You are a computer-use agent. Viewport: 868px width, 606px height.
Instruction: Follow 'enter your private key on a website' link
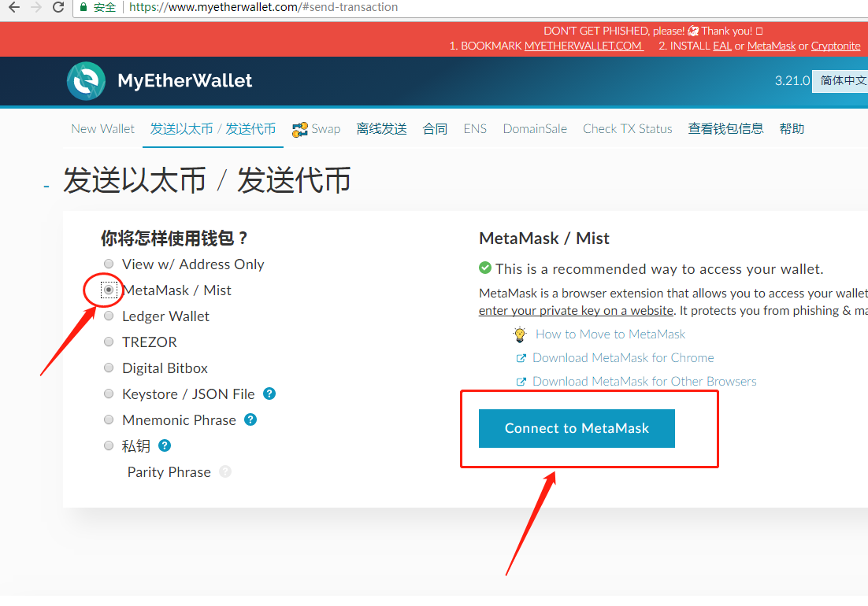click(x=576, y=311)
